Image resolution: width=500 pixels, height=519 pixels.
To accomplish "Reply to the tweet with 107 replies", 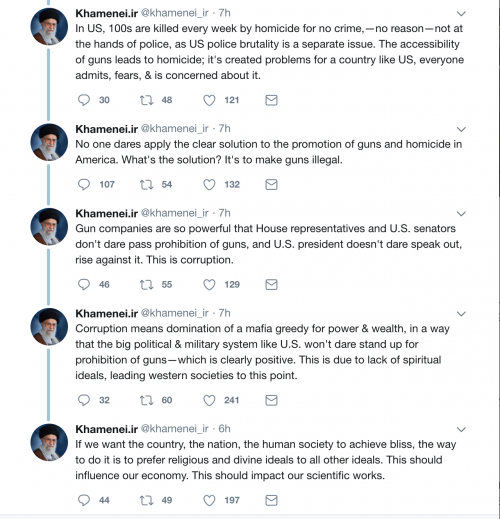I will coord(84,184).
